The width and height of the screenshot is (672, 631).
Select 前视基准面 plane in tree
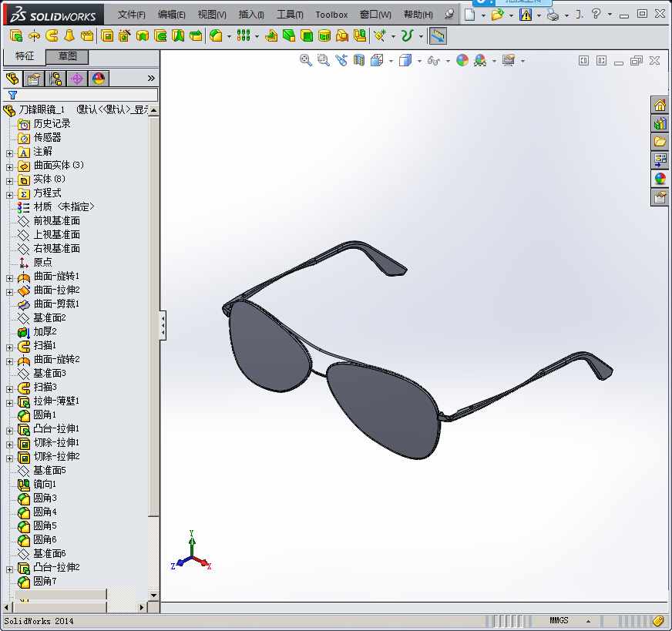57,220
